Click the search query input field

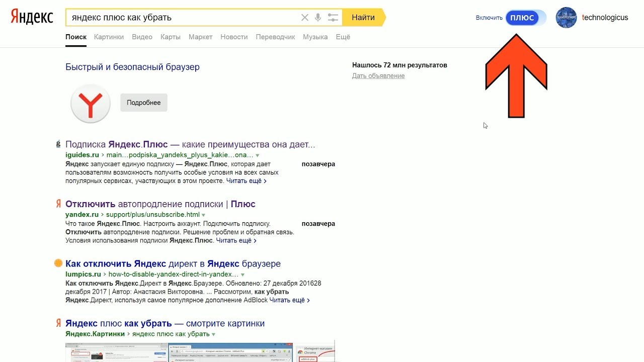(x=181, y=18)
